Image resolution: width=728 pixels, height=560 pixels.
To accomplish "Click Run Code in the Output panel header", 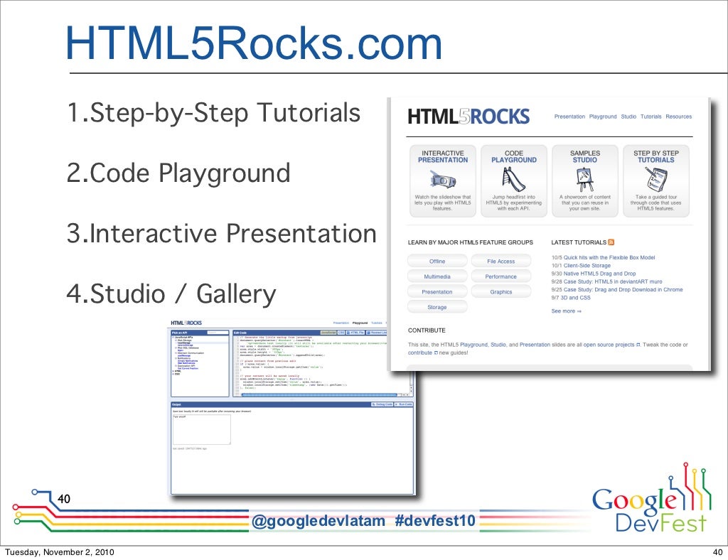I will [404, 404].
